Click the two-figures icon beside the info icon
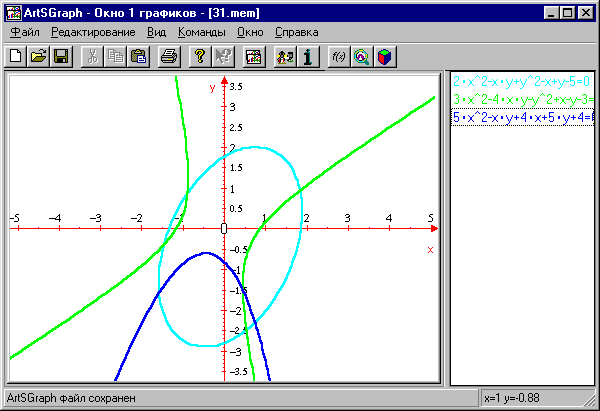 pyautogui.click(x=284, y=56)
